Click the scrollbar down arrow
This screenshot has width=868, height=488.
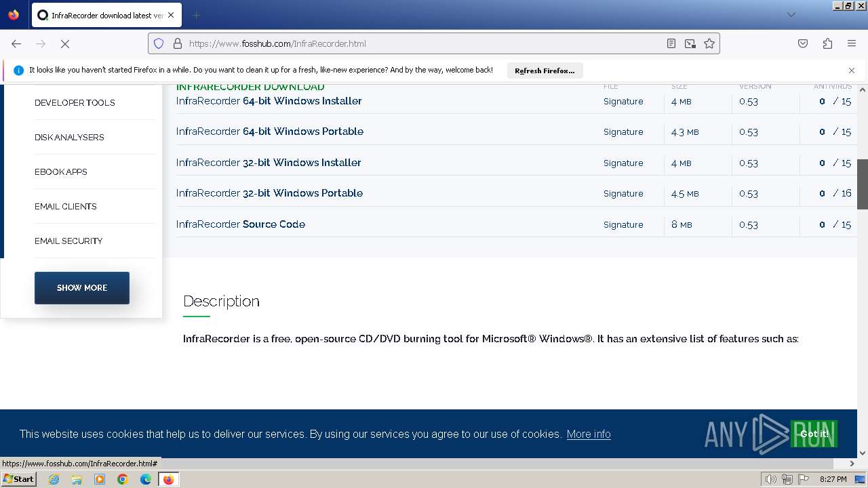pyautogui.click(x=863, y=453)
